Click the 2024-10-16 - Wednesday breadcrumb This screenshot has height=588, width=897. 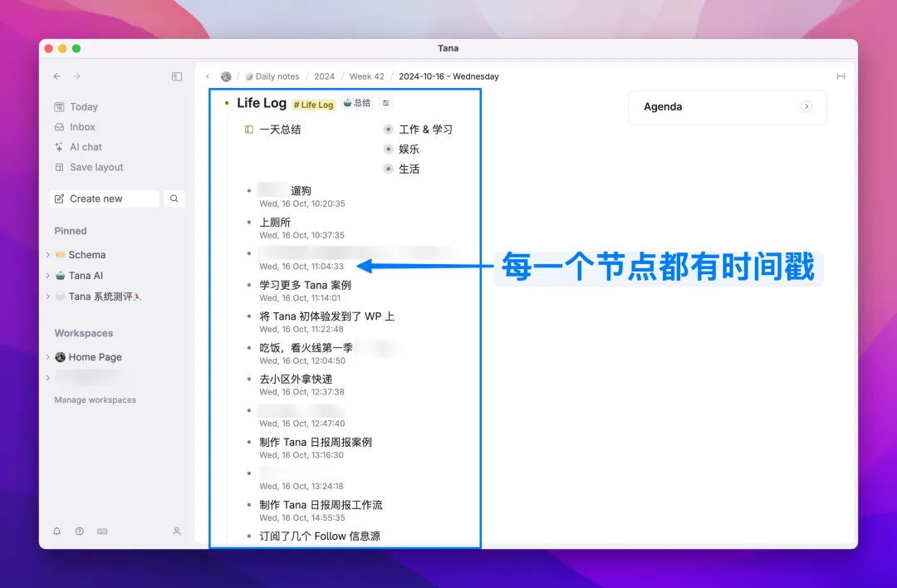coord(448,76)
